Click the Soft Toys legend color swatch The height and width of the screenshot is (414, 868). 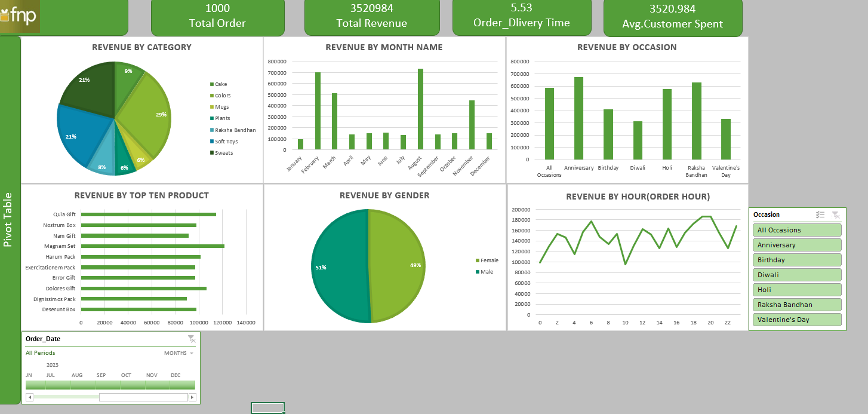(x=211, y=141)
